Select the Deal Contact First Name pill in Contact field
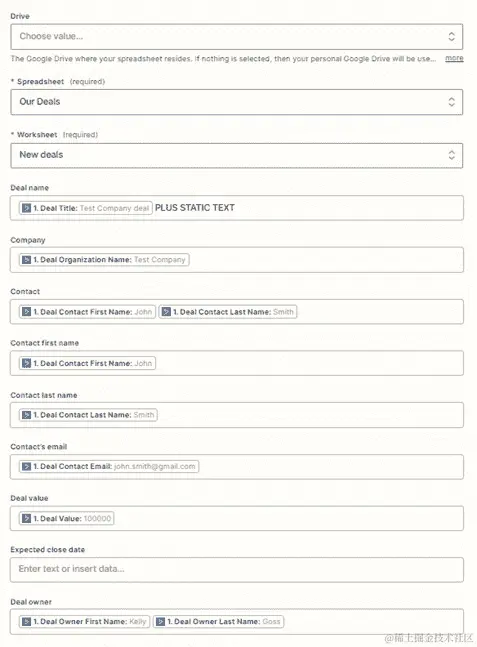 click(x=87, y=312)
